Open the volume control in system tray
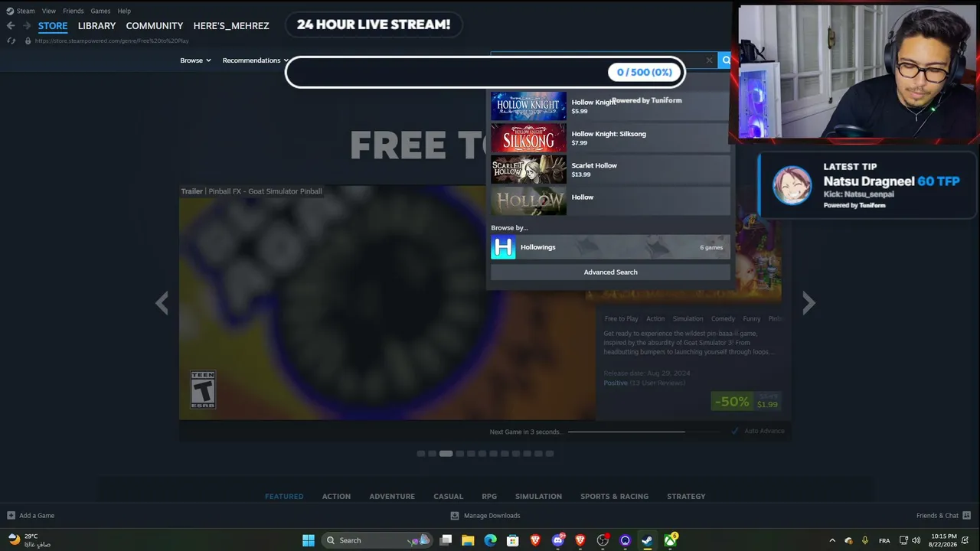Viewport: 980px width, 551px height. point(916,540)
